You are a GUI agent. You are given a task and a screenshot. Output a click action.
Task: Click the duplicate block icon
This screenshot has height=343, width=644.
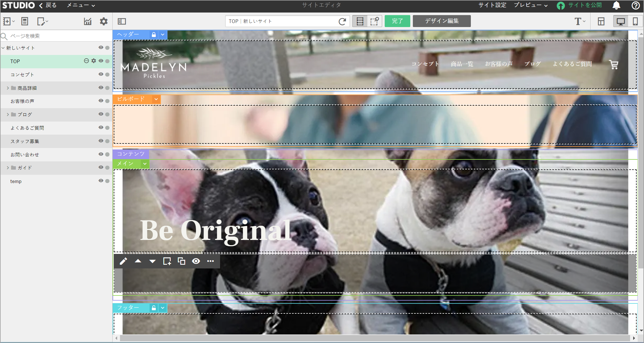181,261
